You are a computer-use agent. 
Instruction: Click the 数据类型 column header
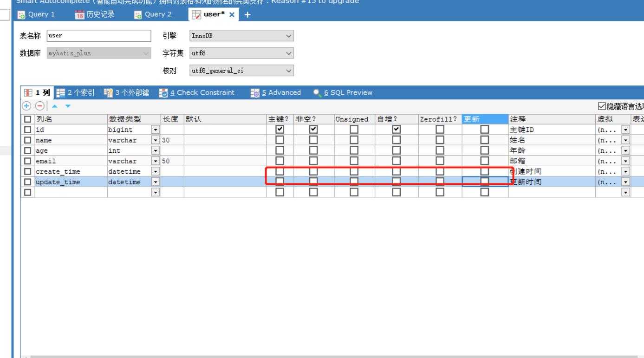pyautogui.click(x=134, y=119)
